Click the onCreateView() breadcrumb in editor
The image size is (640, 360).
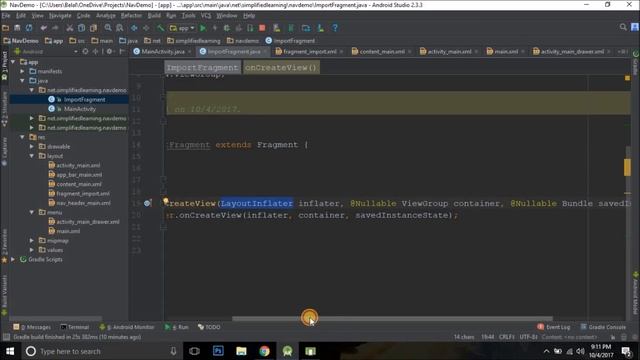pos(281,67)
